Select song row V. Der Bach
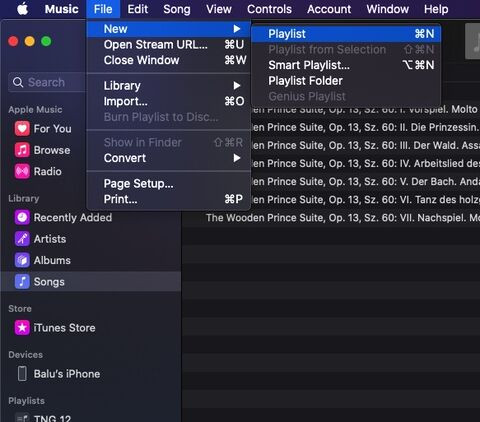The width and height of the screenshot is (480, 422). 365,182
